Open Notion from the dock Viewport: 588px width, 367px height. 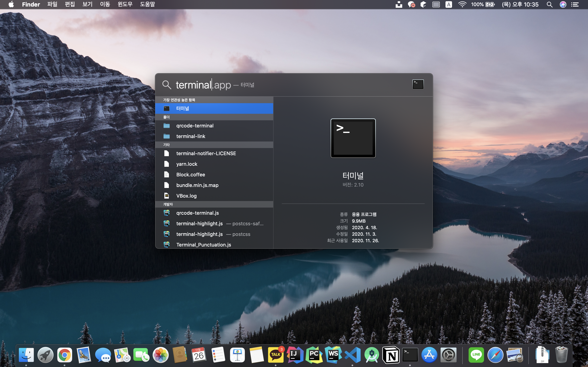coord(391,355)
